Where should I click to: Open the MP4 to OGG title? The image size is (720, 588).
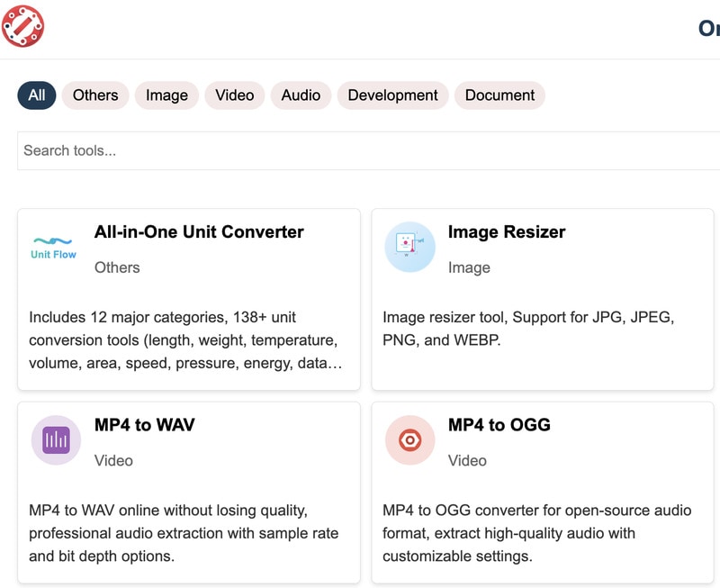(499, 425)
